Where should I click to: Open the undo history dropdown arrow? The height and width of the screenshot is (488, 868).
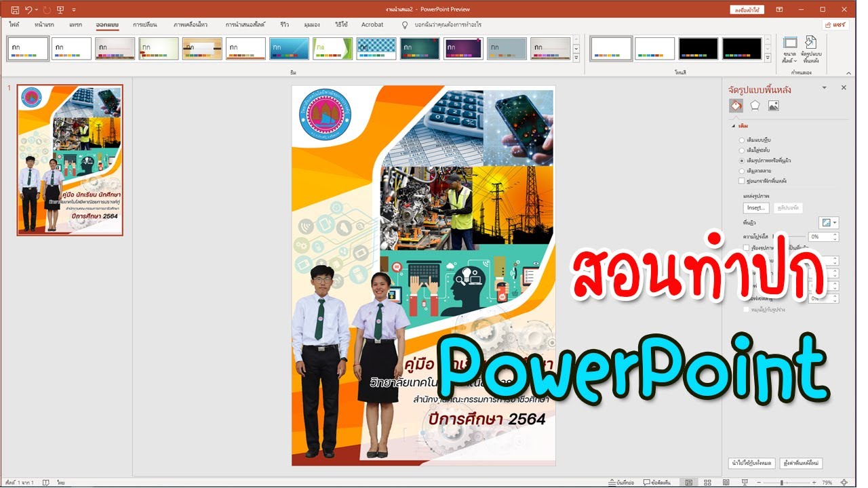(37, 9)
